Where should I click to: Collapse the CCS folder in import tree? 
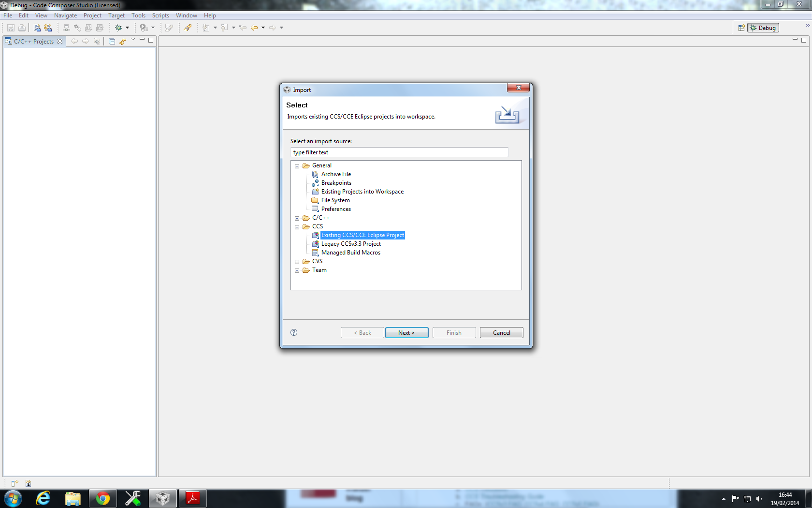pos(297,227)
